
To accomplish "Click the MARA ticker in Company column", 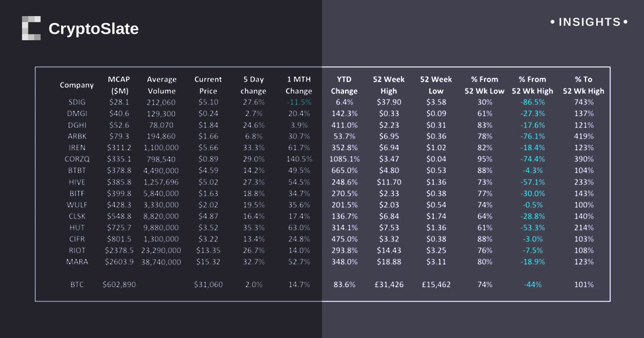I will click(x=77, y=262).
